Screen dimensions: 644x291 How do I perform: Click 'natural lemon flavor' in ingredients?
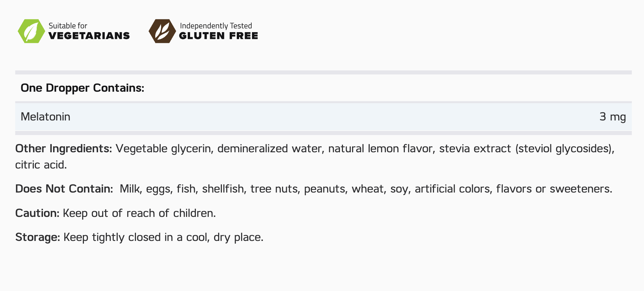pos(381,149)
